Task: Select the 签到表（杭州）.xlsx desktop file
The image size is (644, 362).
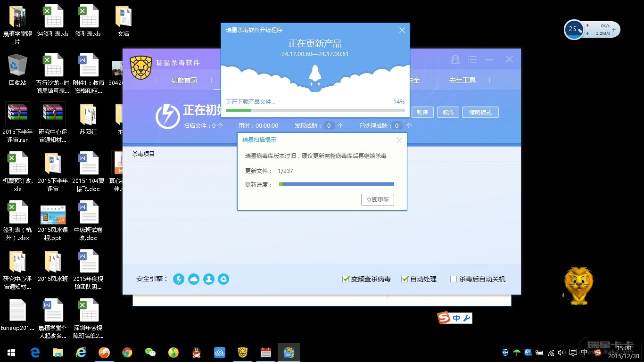Action: click(x=17, y=221)
